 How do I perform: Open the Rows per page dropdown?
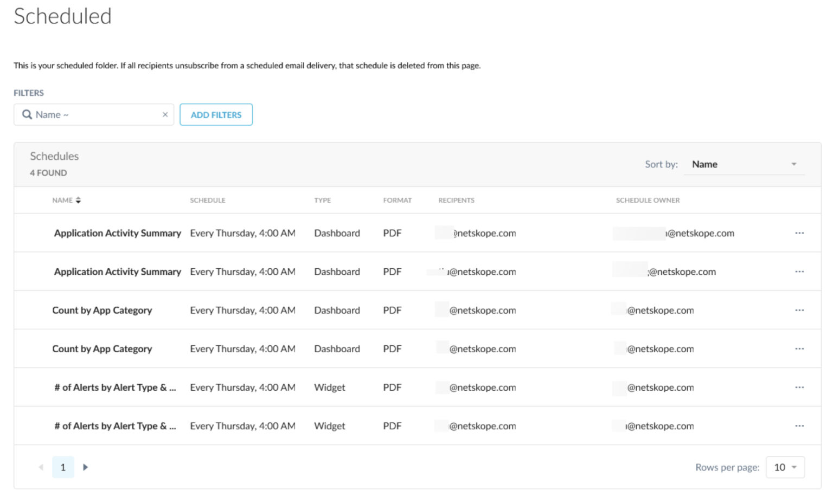785,467
